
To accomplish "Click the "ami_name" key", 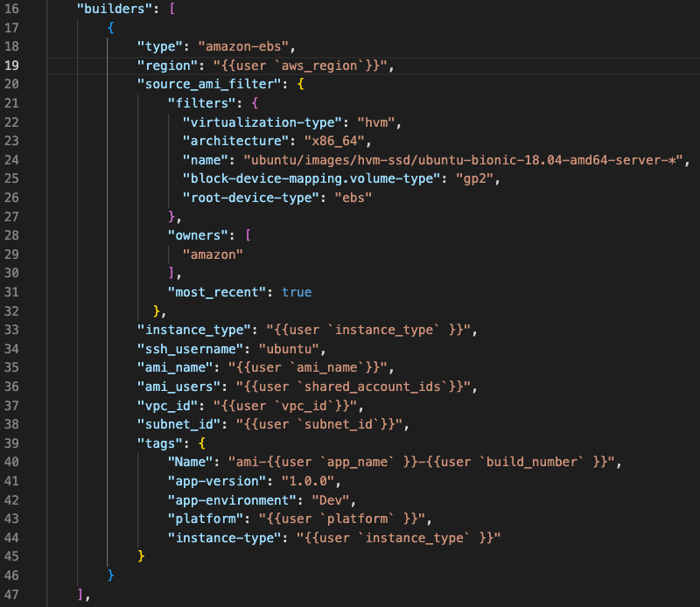I will pyautogui.click(x=175, y=367).
